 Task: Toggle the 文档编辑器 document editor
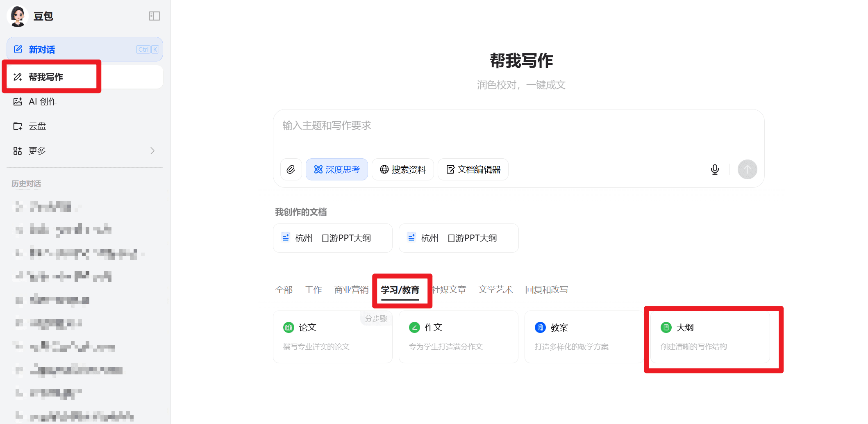click(473, 169)
